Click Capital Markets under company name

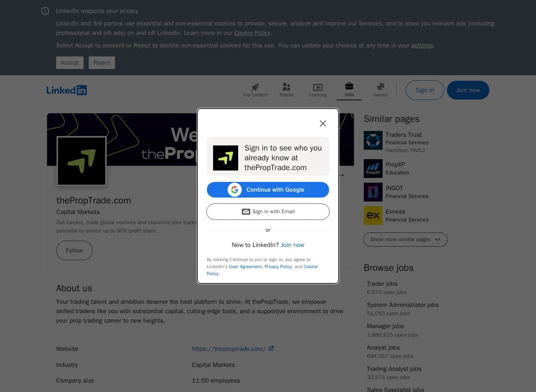click(x=78, y=212)
